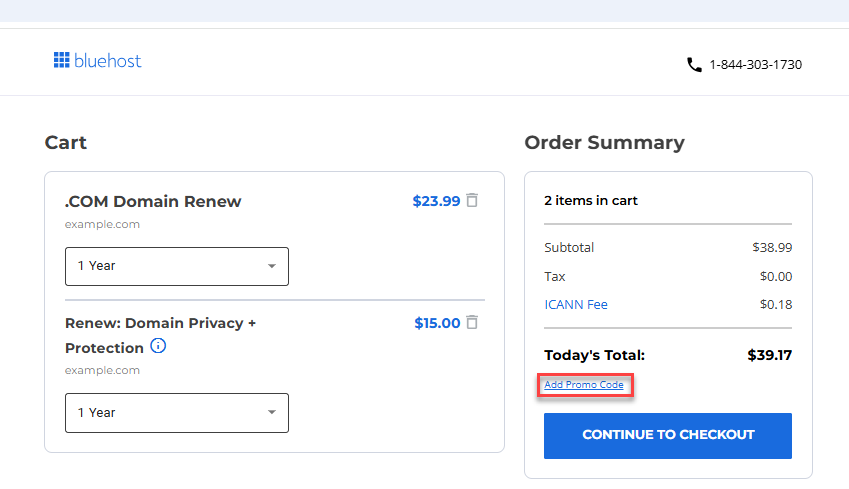This screenshot has width=849, height=489.
Task: Click the phone icon beside the number
Action: 694,65
